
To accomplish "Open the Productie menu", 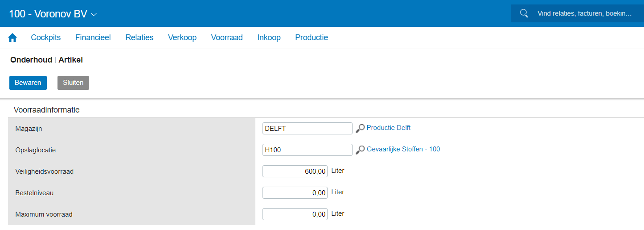I will [x=311, y=38].
